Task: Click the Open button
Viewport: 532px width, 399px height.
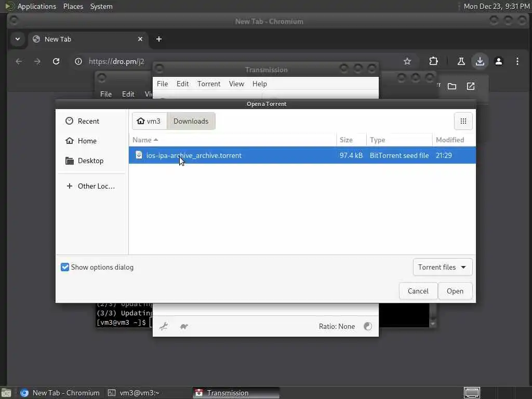Action: click(455, 291)
